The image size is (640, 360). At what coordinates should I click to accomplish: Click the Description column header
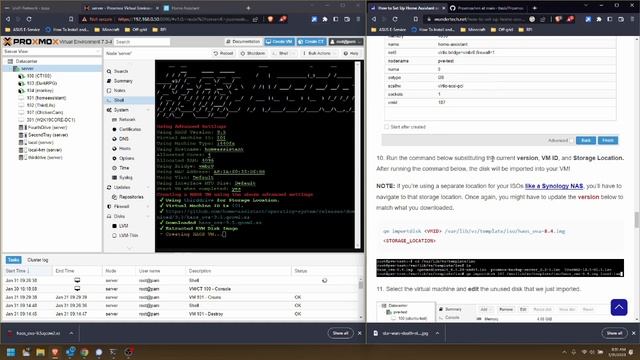tap(239, 271)
